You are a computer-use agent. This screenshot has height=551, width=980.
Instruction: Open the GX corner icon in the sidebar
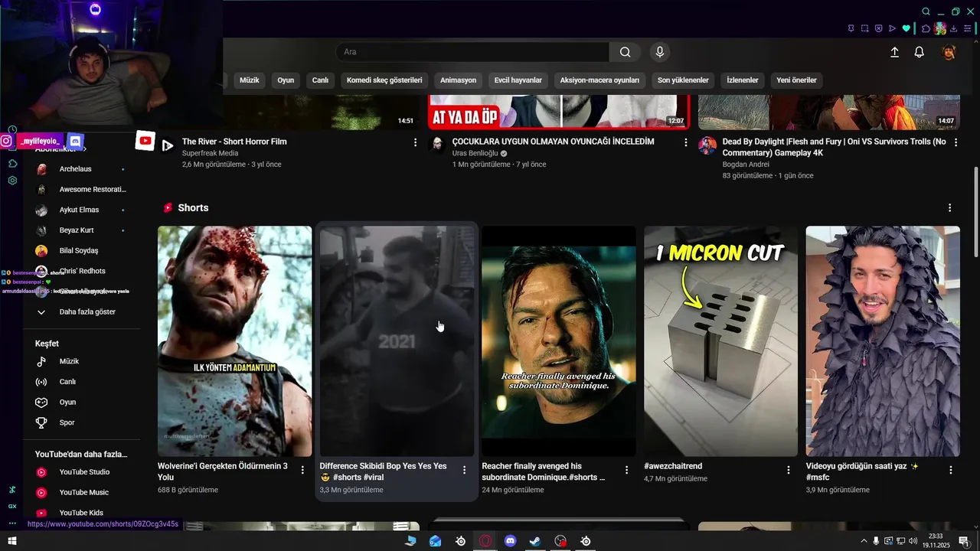pos(12,506)
